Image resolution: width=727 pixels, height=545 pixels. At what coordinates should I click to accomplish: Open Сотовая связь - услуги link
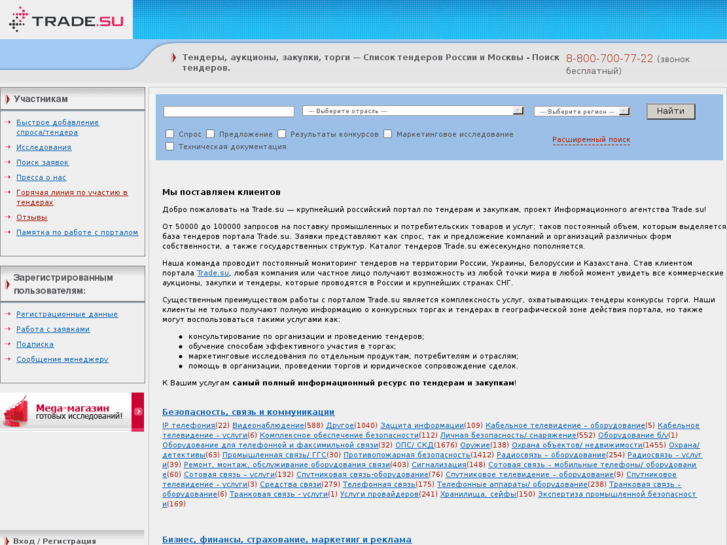(x=229, y=474)
